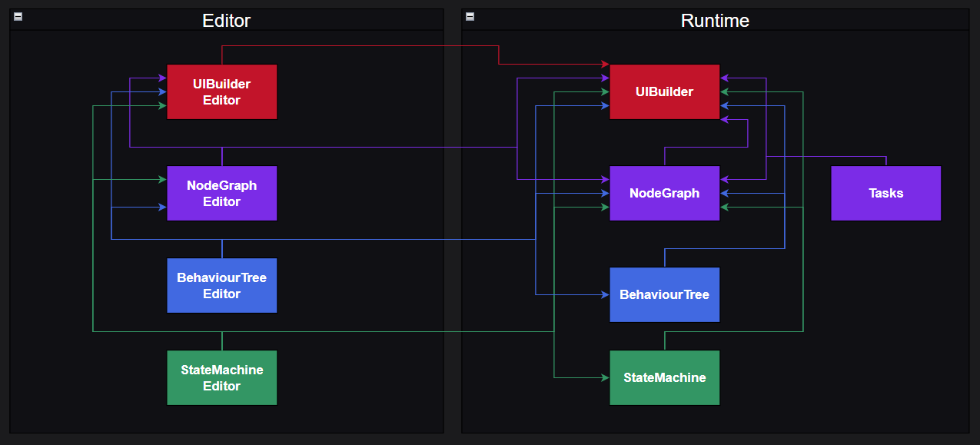Image resolution: width=980 pixels, height=445 pixels.
Task: Select the BehaviourTree Editor node
Action: (221, 286)
